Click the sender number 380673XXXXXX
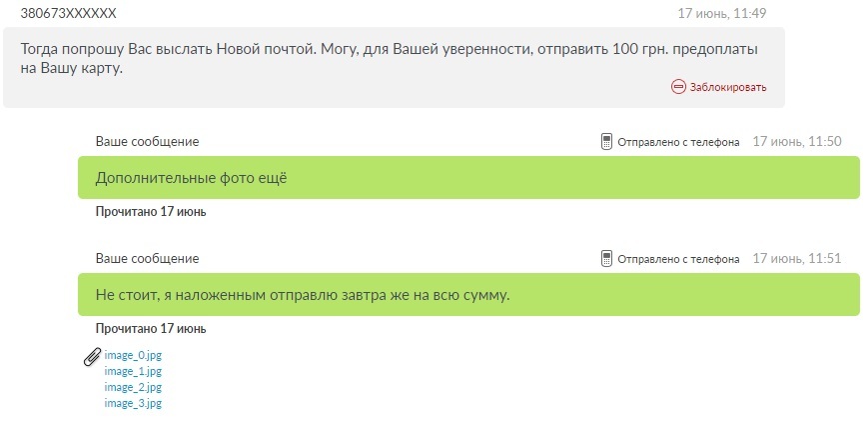The height and width of the screenshot is (431, 868). click(69, 14)
